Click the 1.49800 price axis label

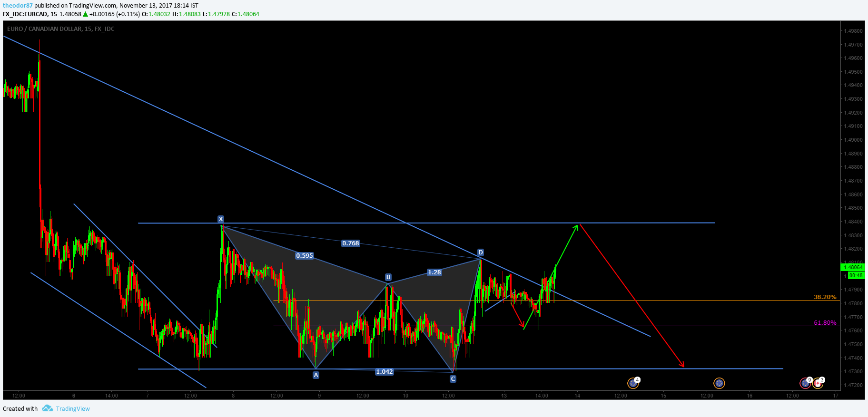853,31
